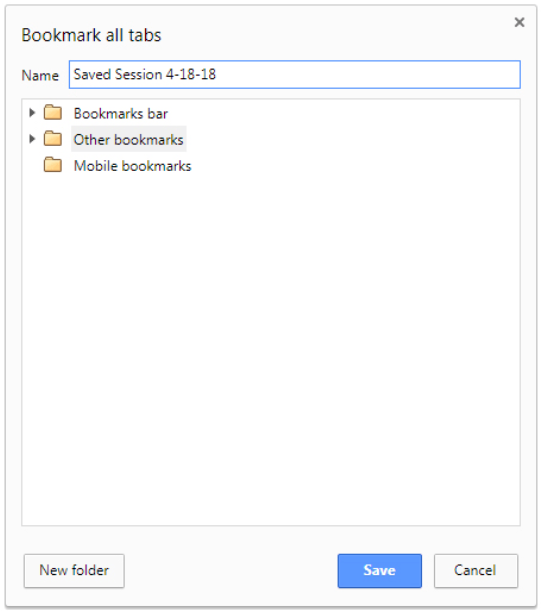Place cursor after 4-18-18 in Name field
The width and height of the screenshot is (544, 615).
(217, 75)
